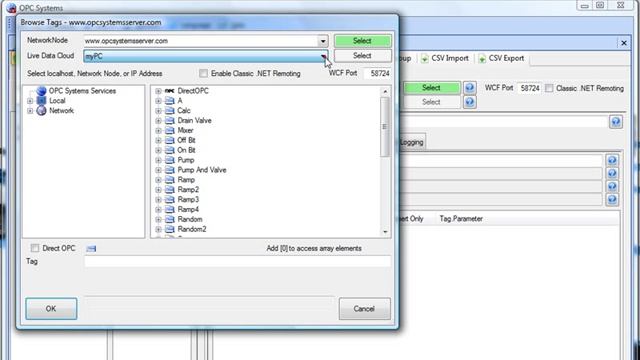
Task: Select the Ramp4 tag folder
Action: click(188, 209)
